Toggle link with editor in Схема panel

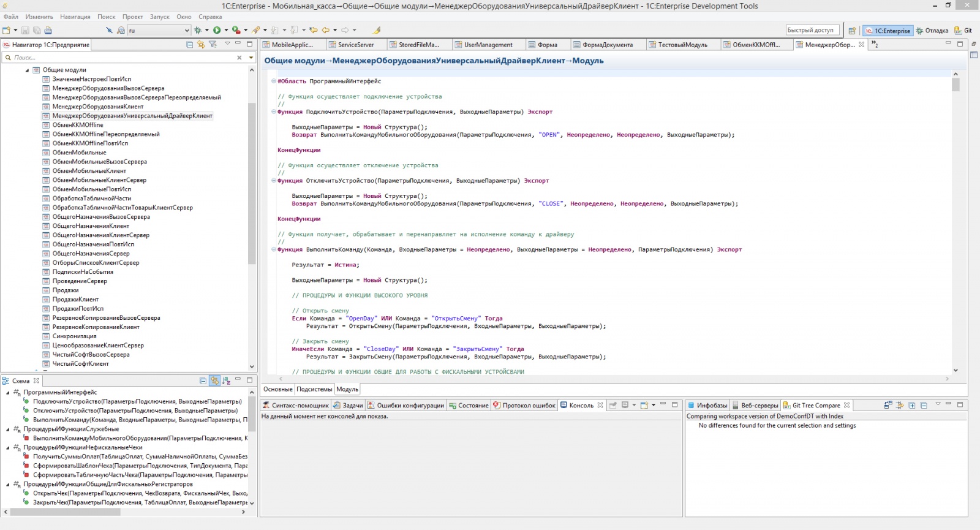(x=214, y=380)
